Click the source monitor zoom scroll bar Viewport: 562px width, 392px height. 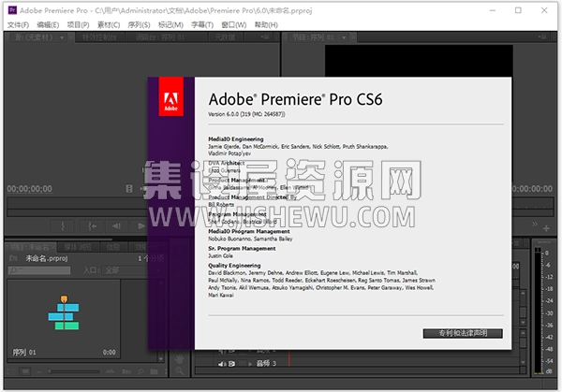pos(77,213)
